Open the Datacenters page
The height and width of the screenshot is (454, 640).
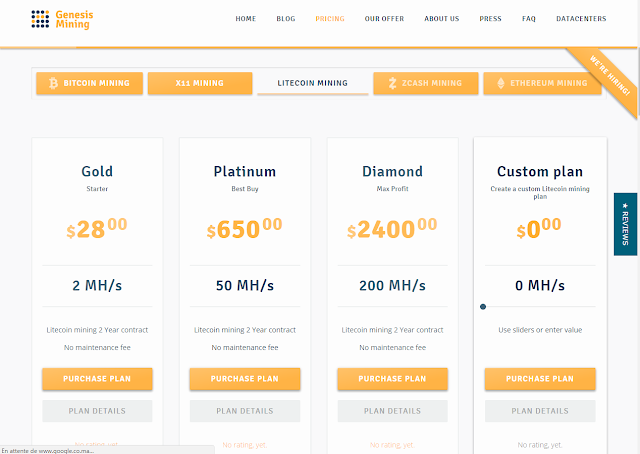(581, 19)
